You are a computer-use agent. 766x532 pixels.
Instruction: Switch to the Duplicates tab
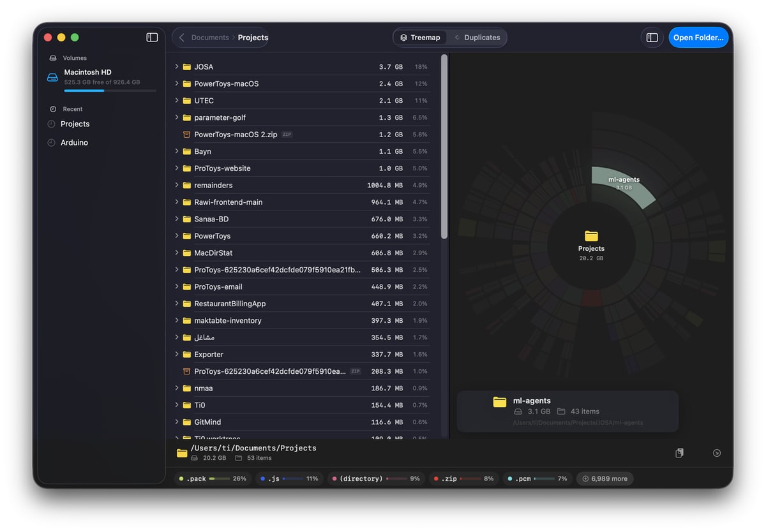click(x=476, y=38)
